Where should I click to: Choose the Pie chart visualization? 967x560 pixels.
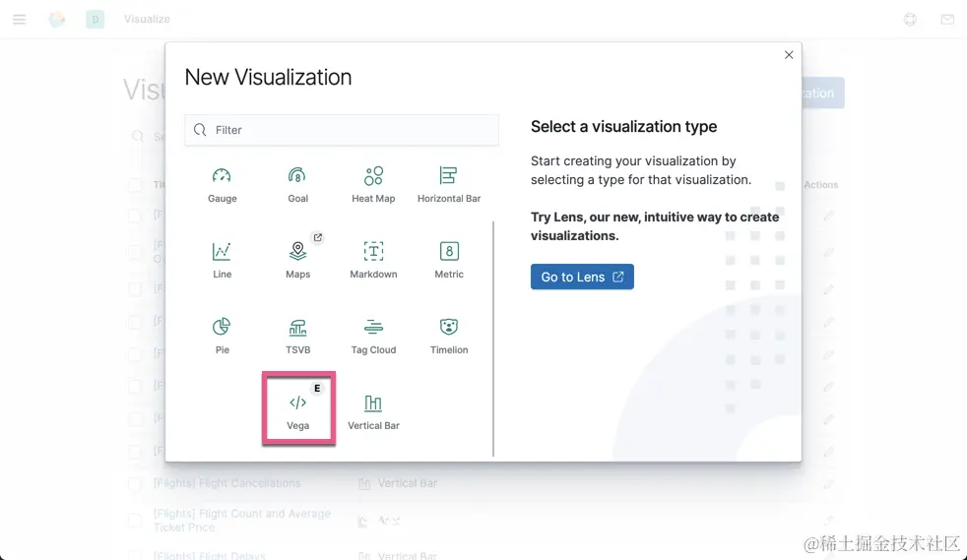(x=222, y=337)
